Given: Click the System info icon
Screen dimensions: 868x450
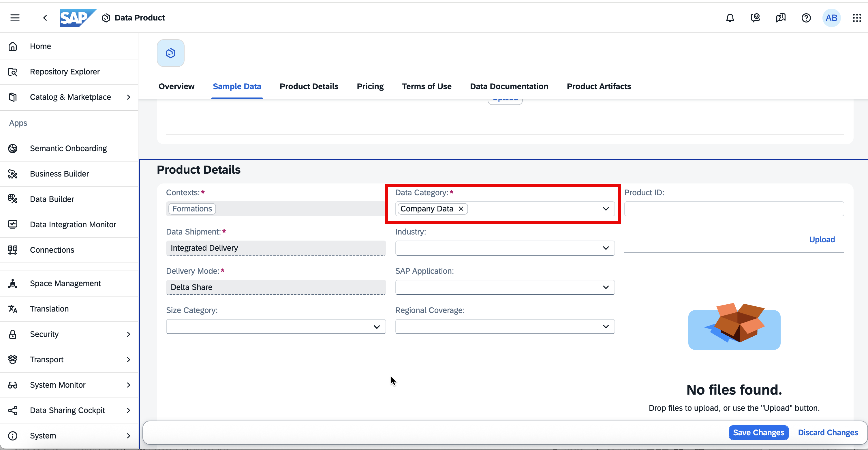Looking at the screenshot, I should (x=13, y=436).
